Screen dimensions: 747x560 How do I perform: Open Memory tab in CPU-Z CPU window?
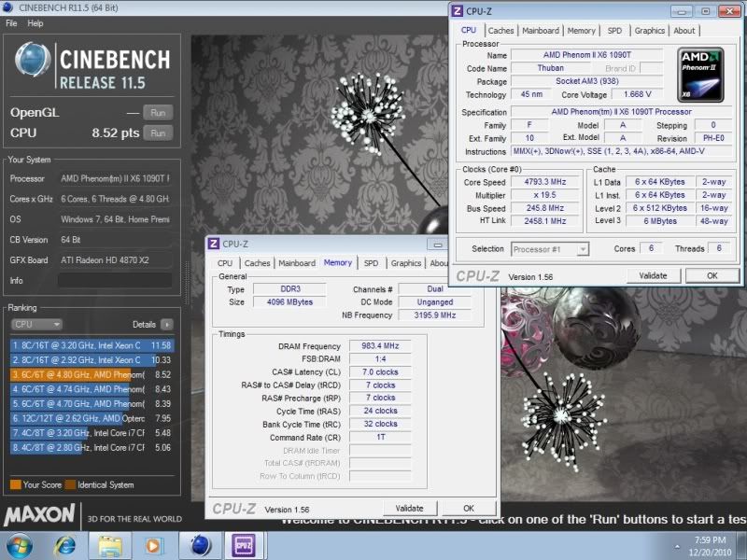pyautogui.click(x=581, y=31)
